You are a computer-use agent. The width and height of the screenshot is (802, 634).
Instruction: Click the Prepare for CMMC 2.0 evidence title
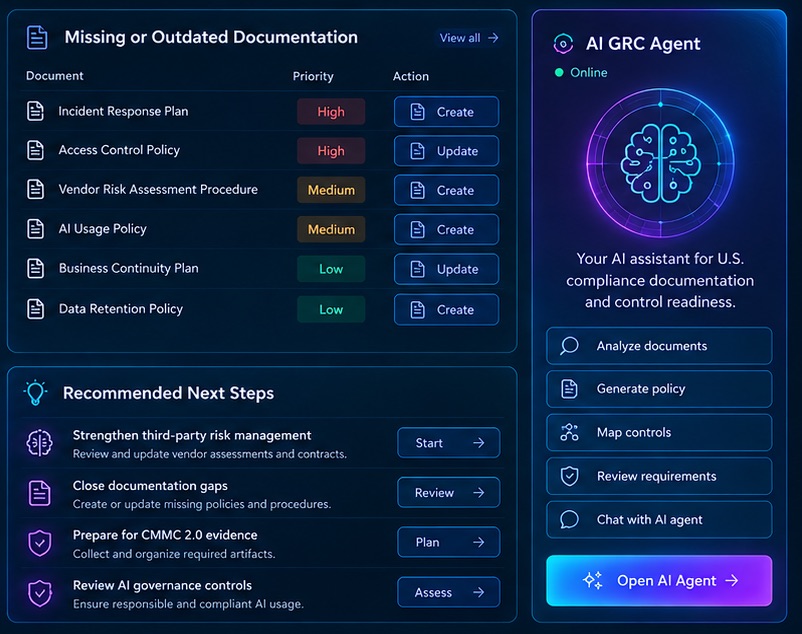(165, 535)
